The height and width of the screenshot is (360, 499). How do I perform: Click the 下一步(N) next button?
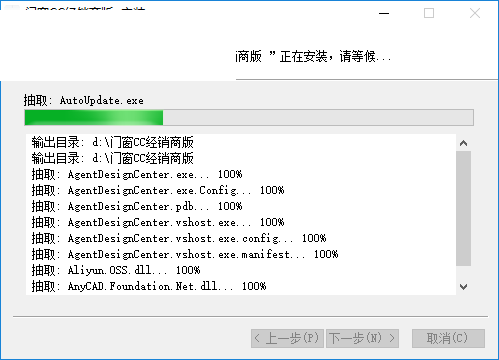pyautogui.click(x=362, y=338)
